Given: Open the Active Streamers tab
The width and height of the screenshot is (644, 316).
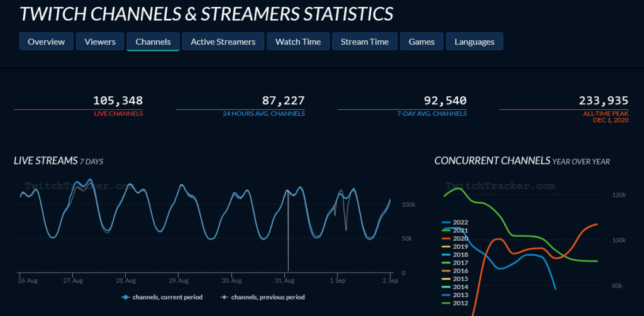Looking at the screenshot, I should pos(223,41).
